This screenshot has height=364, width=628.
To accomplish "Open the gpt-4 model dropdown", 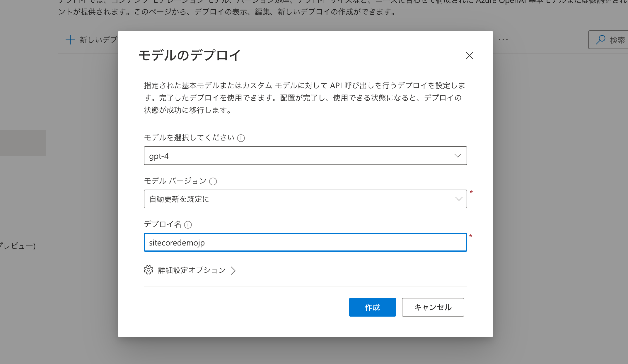I will pyautogui.click(x=305, y=156).
